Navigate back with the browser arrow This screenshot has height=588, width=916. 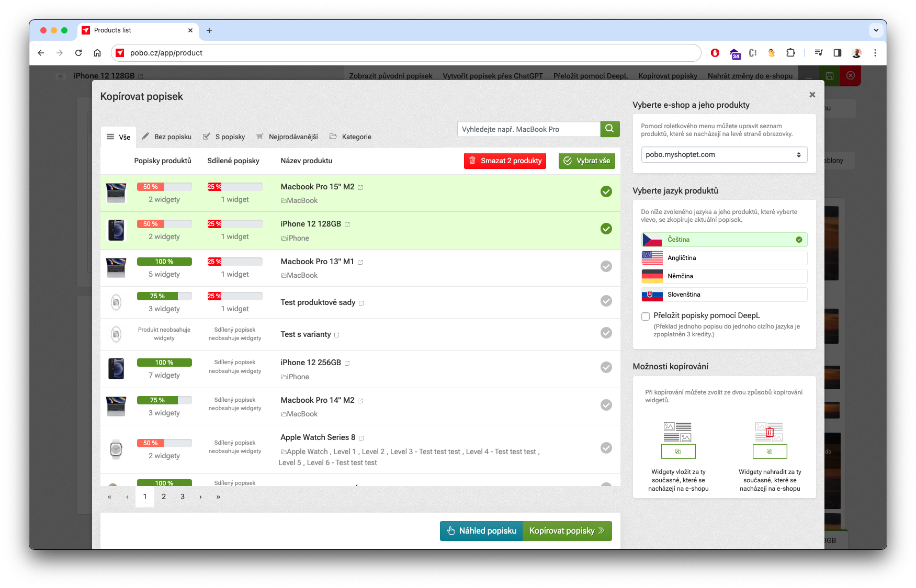(41, 53)
